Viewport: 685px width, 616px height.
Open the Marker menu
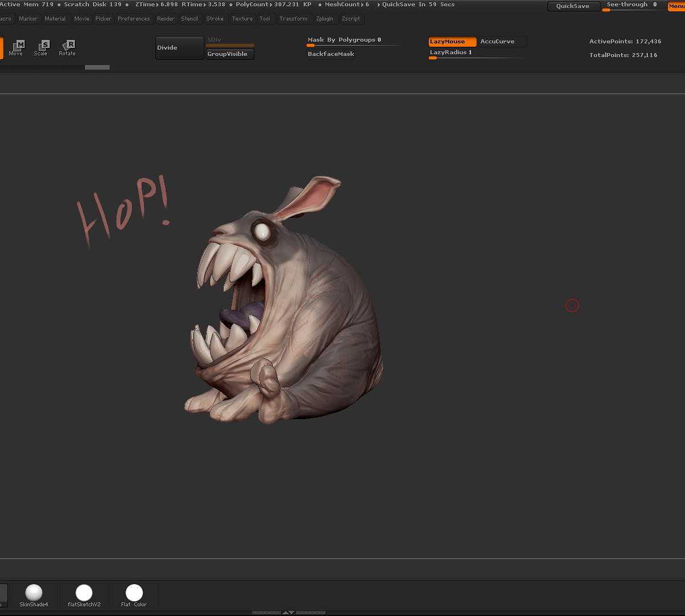28,19
